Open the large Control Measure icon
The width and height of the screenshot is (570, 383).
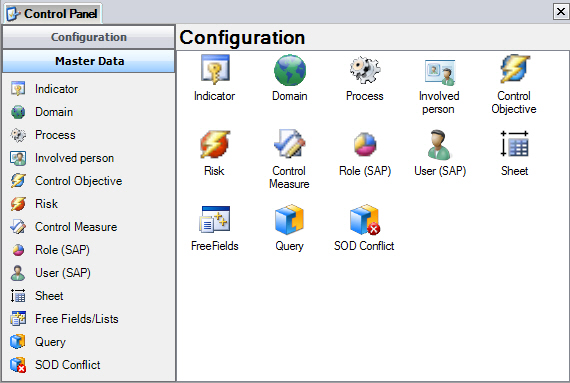pos(289,144)
